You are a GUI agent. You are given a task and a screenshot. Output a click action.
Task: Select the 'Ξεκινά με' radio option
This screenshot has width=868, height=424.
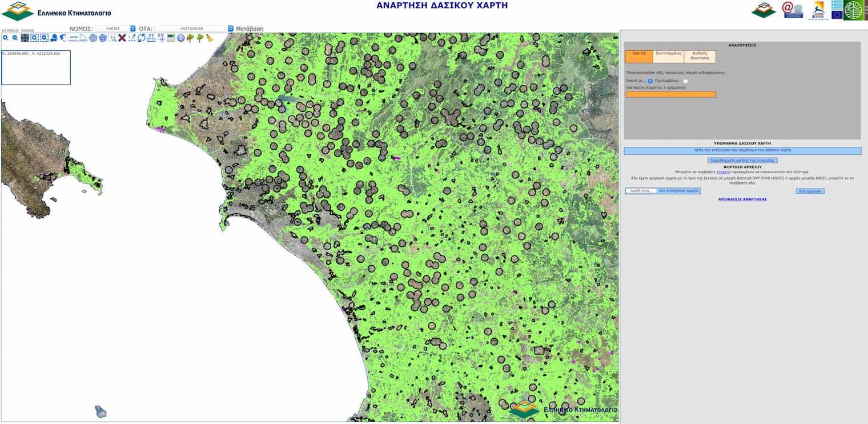click(x=650, y=81)
